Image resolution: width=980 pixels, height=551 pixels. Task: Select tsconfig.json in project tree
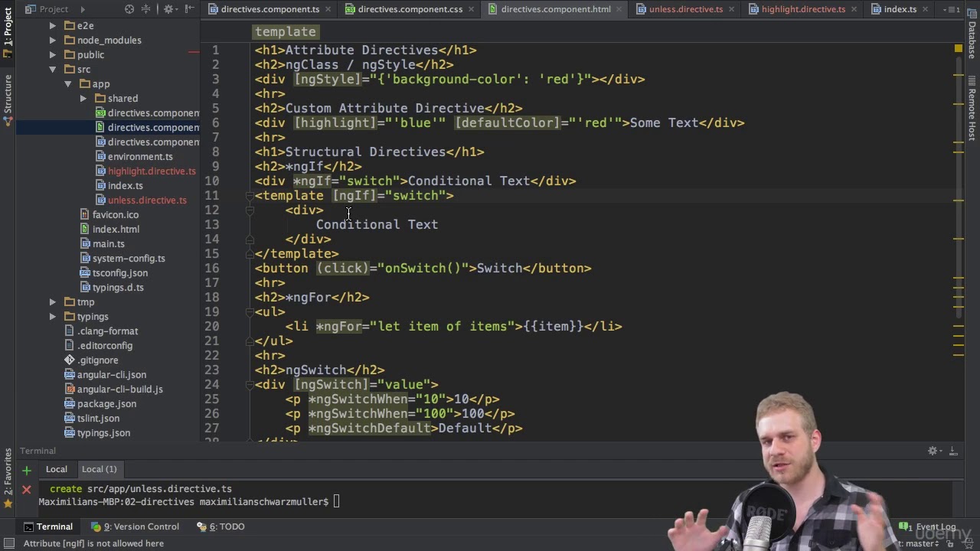tap(113, 272)
